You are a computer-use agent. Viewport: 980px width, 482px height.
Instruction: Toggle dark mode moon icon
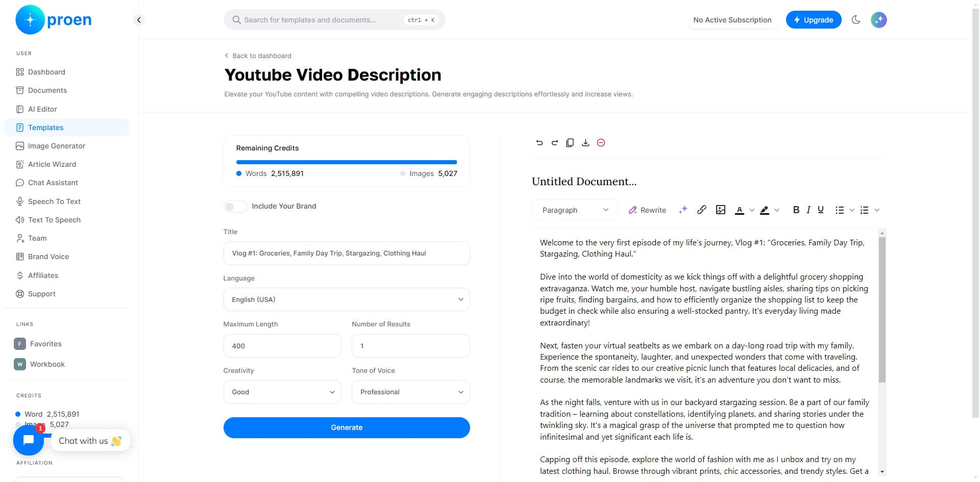point(856,20)
